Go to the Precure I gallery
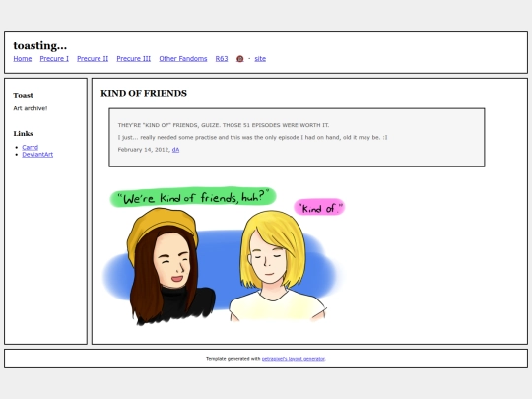This screenshot has height=399, width=532. (x=54, y=59)
